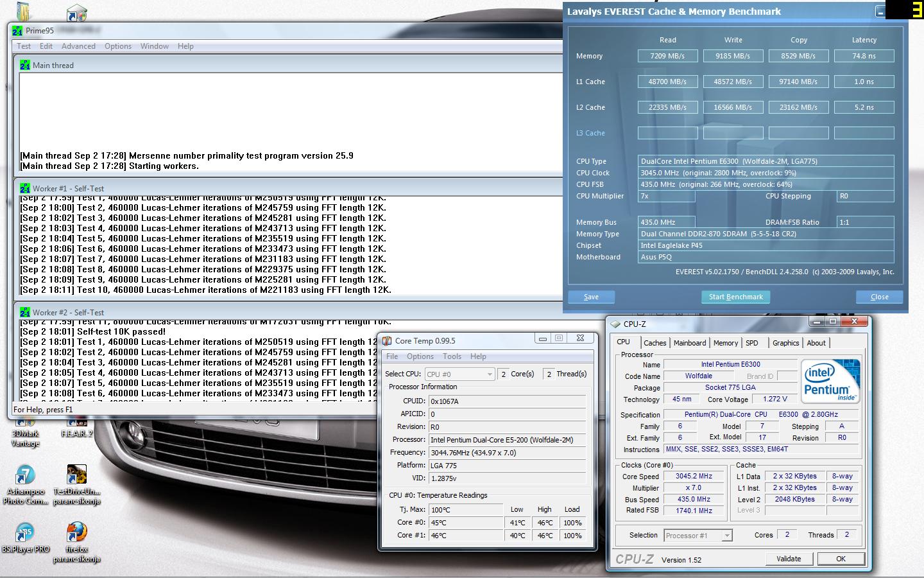
Task: Open the File menu in Core Temp
Action: click(x=392, y=356)
